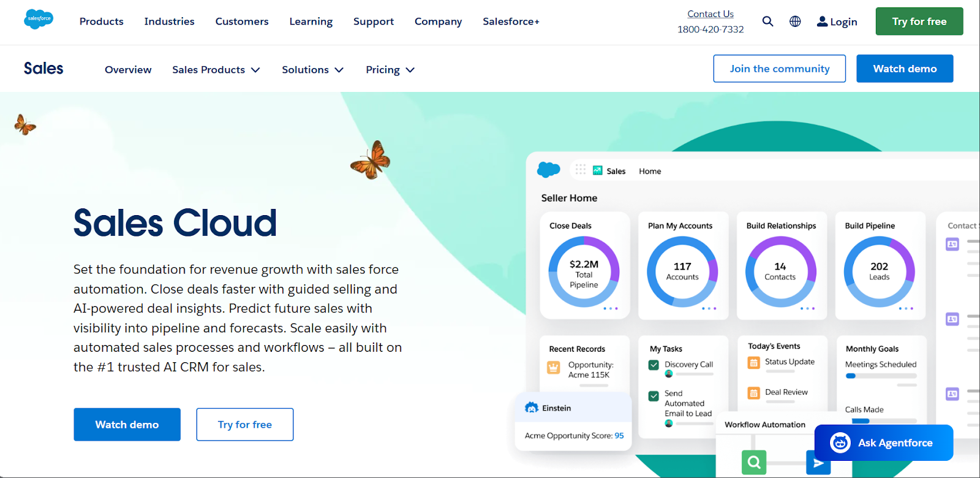This screenshot has height=478, width=980.
Task: Open the Support menu
Action: (x=374, y=21)
